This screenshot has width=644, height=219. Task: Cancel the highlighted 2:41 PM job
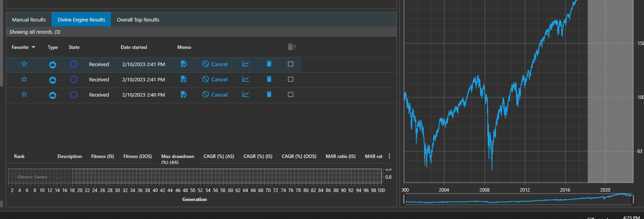point(215,64)
